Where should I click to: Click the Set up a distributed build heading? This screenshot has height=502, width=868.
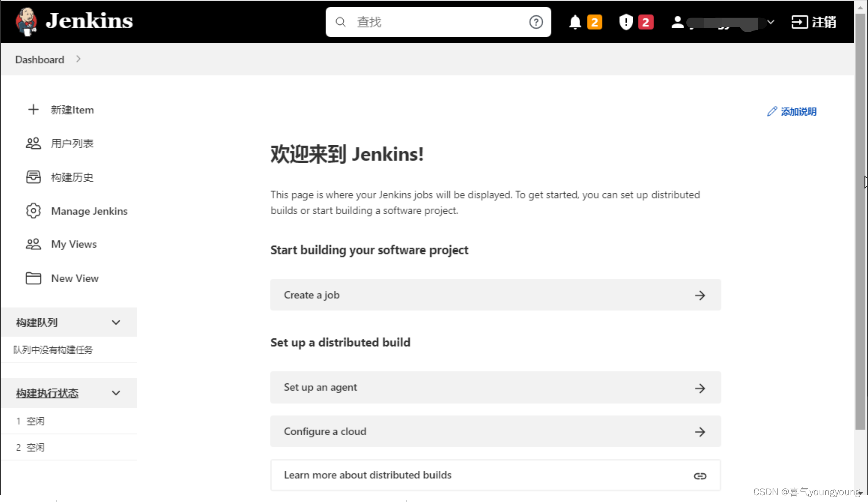click(340, 342)
